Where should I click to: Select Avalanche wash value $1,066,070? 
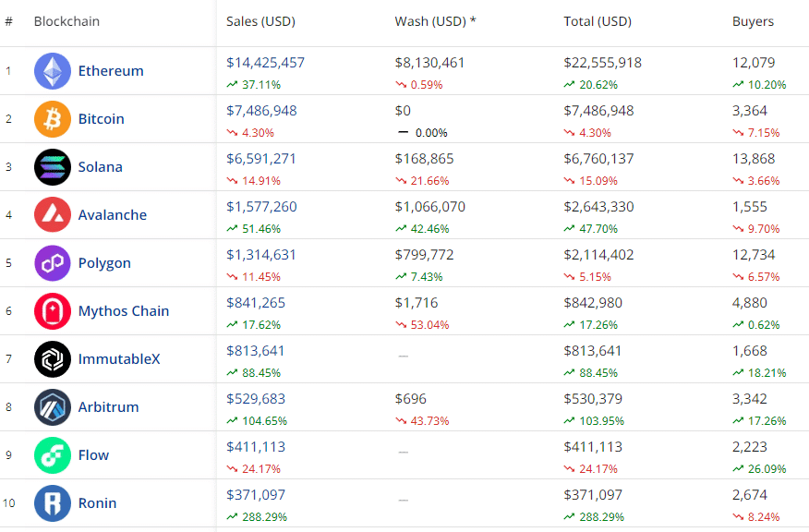pos(429,206)
